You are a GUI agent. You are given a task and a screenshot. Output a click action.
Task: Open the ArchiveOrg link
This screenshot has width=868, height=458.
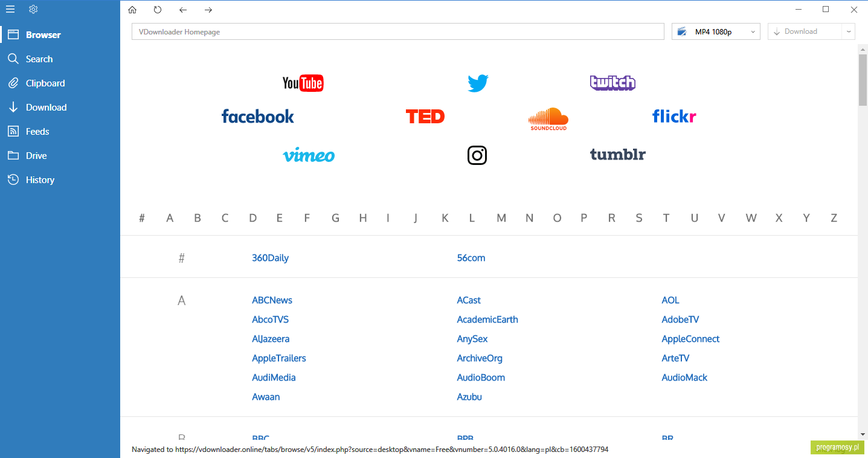(x=480, y=358)
